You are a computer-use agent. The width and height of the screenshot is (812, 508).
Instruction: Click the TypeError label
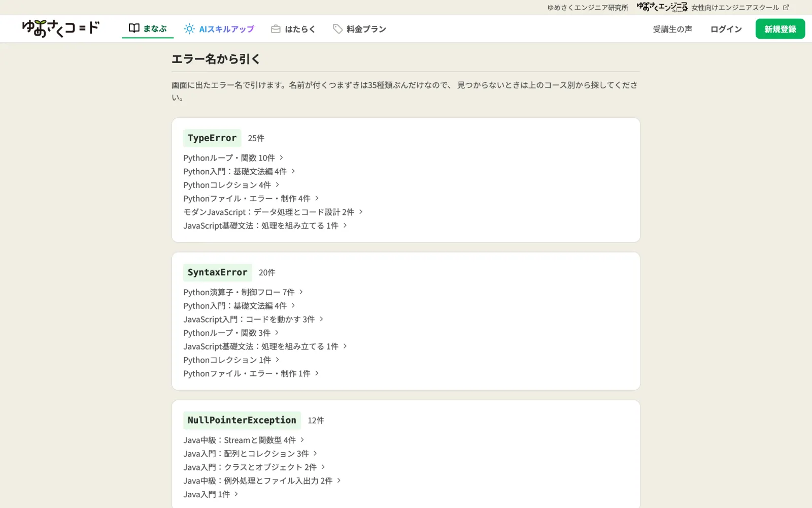point(212,138)
